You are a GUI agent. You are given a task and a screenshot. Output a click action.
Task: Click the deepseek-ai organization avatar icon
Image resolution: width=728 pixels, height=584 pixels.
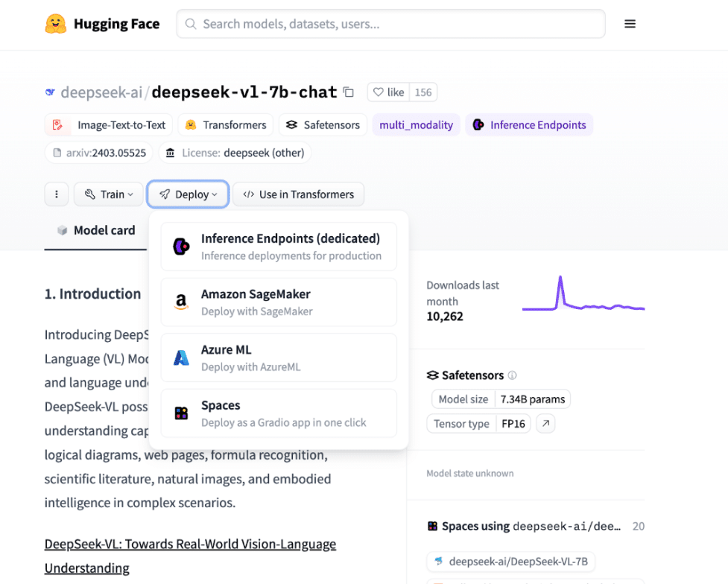(x=50, y=92)
